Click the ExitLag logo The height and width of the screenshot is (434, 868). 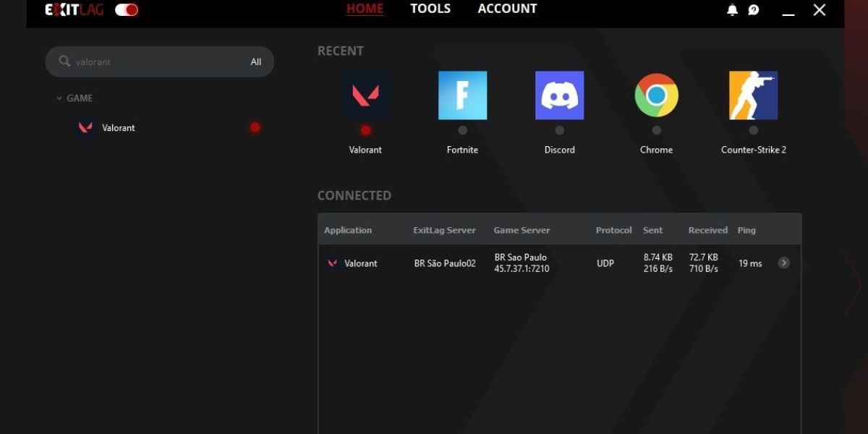pyautogui.click(x=74, y=9)
